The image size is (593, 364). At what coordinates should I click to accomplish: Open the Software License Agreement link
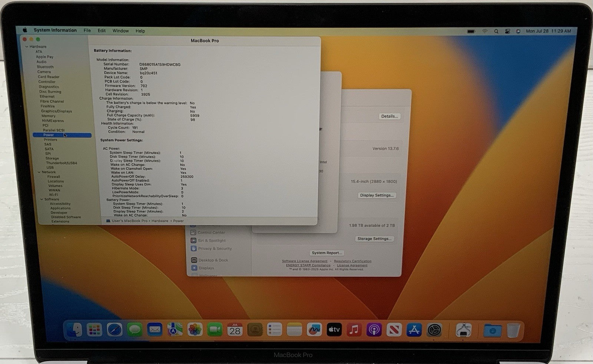305,261
